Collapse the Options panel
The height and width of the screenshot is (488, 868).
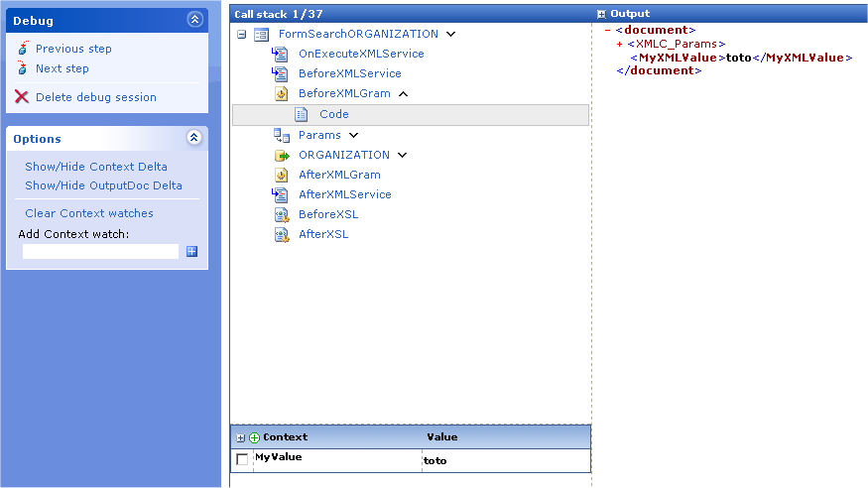pyautogui.click(x=193, y=139)
